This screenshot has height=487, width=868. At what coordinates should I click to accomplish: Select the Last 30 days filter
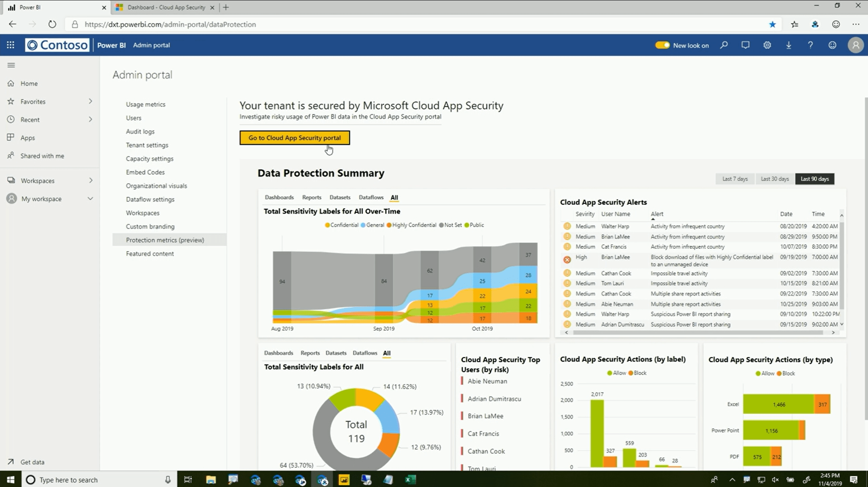click(775, 179)
